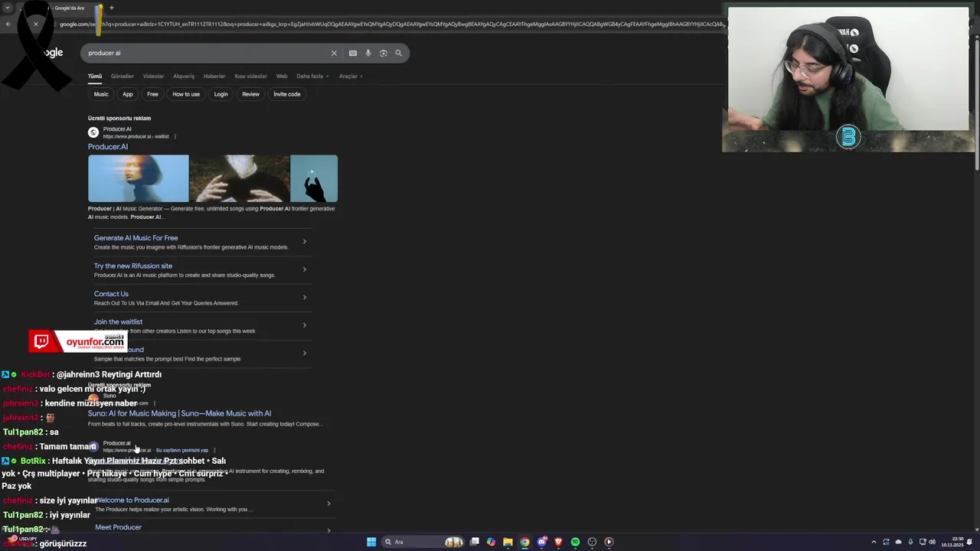Open Google Lens image search

pos(384,53)
